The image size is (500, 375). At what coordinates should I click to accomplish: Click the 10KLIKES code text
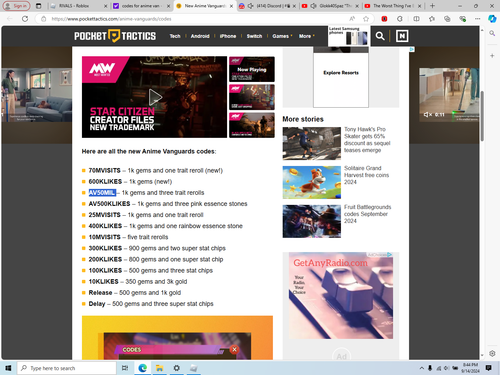[x=103, y=282]
